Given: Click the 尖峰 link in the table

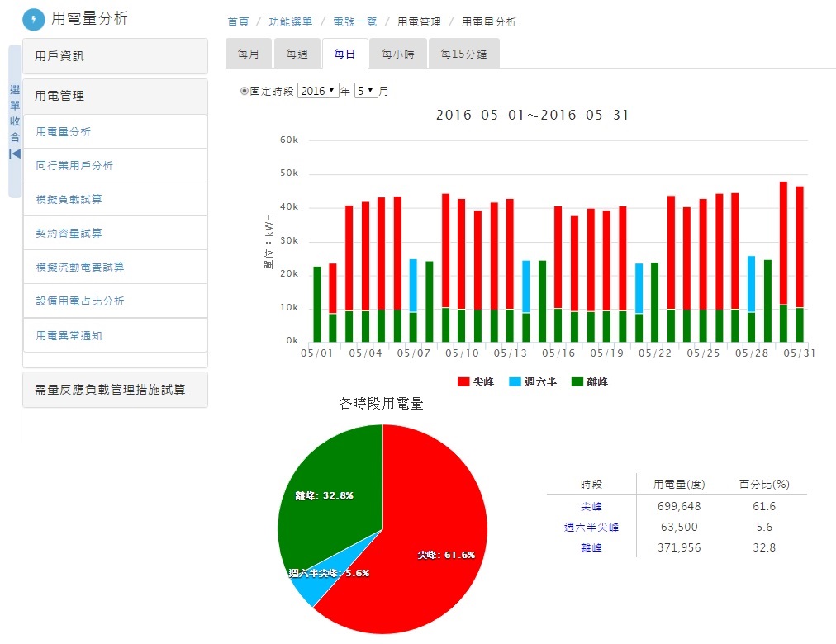Looking at the screenshot, I should point(591,506).
